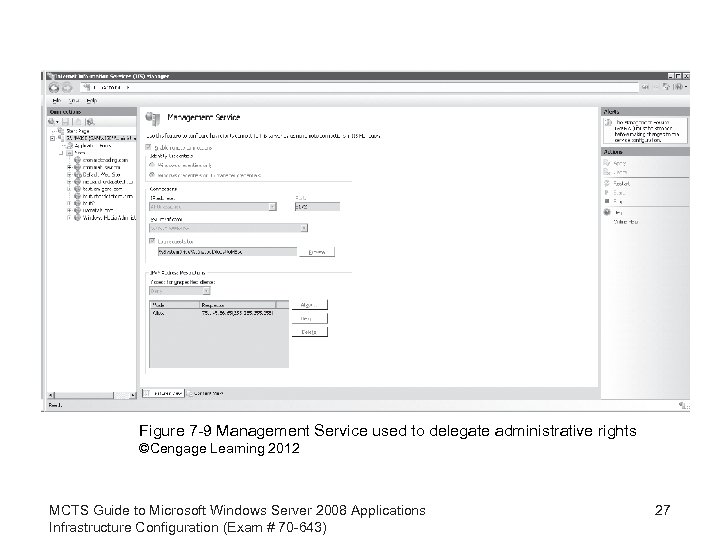This screenshot has width=720, height=540.
Task: Click Connections pane scroll left arrow
Action: click(x=51, y=395)
